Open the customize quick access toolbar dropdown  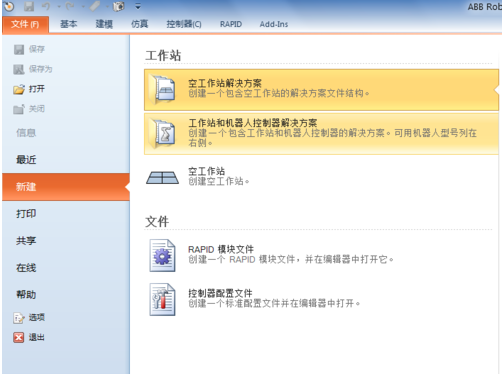point(138,6)
